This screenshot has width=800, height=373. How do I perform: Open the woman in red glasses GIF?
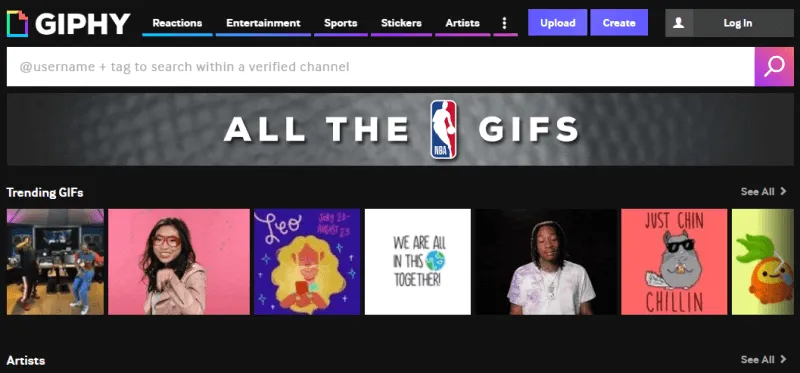[179, 262]
